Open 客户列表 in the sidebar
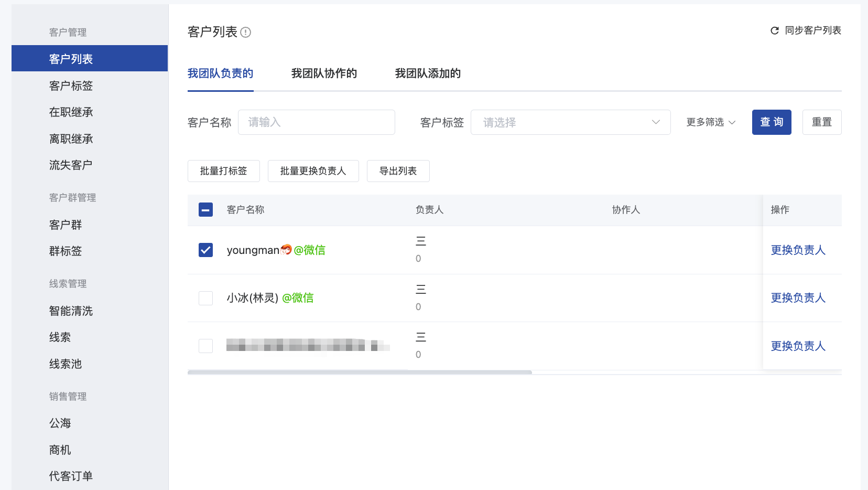Image resolution: width=868 pixels, height=490 pixels. (90, 58)
